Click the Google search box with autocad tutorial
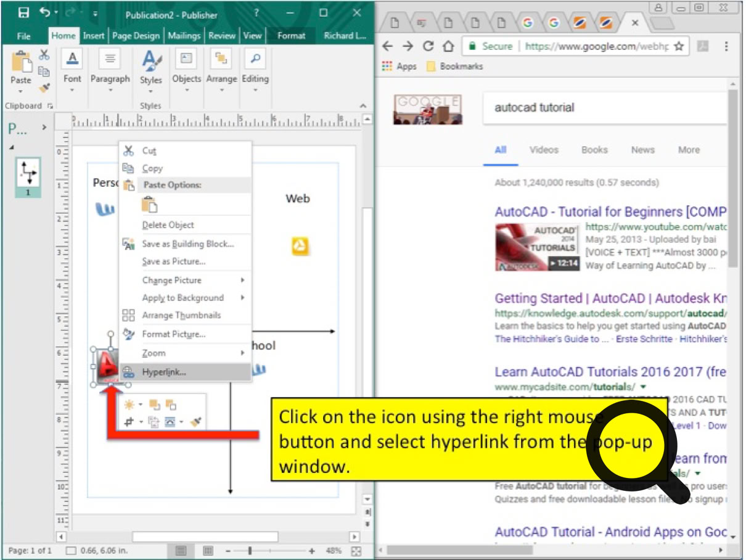 click(x=605, y=108)
